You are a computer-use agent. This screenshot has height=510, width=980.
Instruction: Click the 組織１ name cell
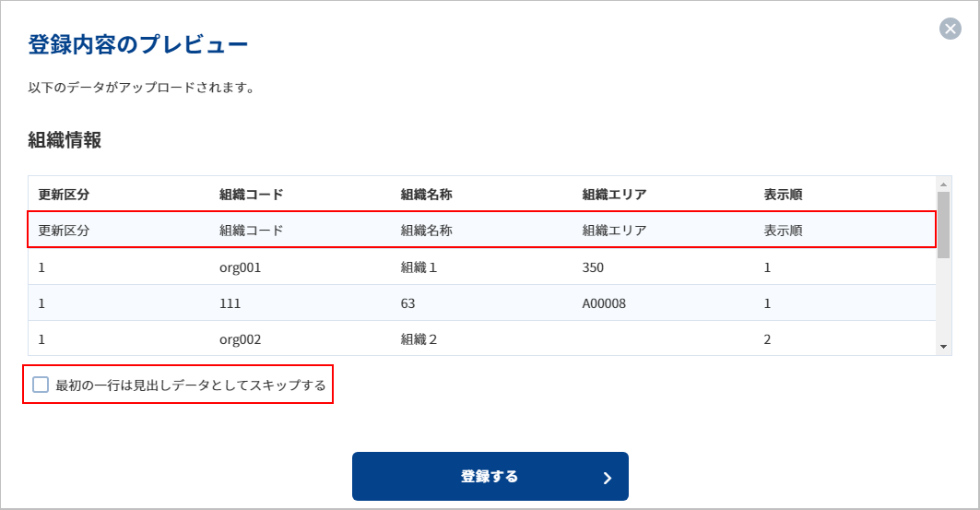419,267
